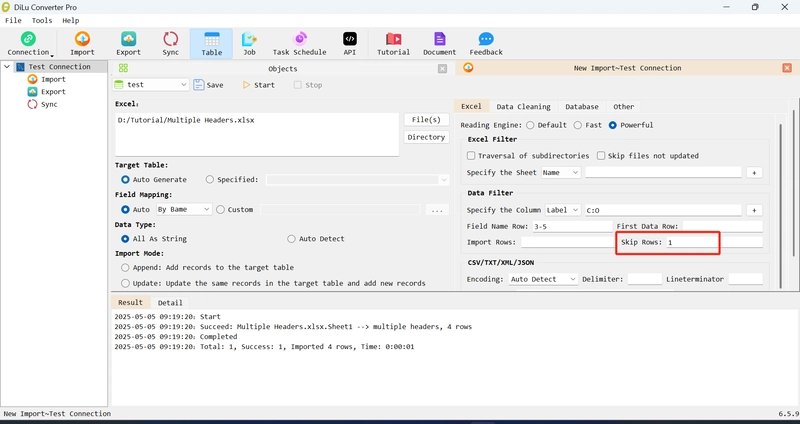Click the Import toolbar icon
The image size is (800, 424).
pos(82,43)
